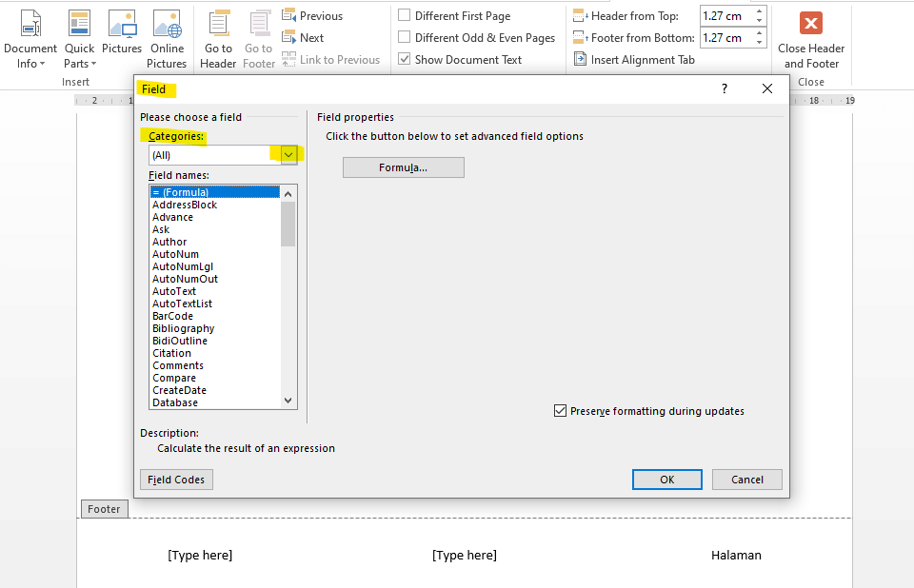The height and width of the screenshot is (588, 914).
Task: Insert Online Pictures
Action: (x=167, y=40)
